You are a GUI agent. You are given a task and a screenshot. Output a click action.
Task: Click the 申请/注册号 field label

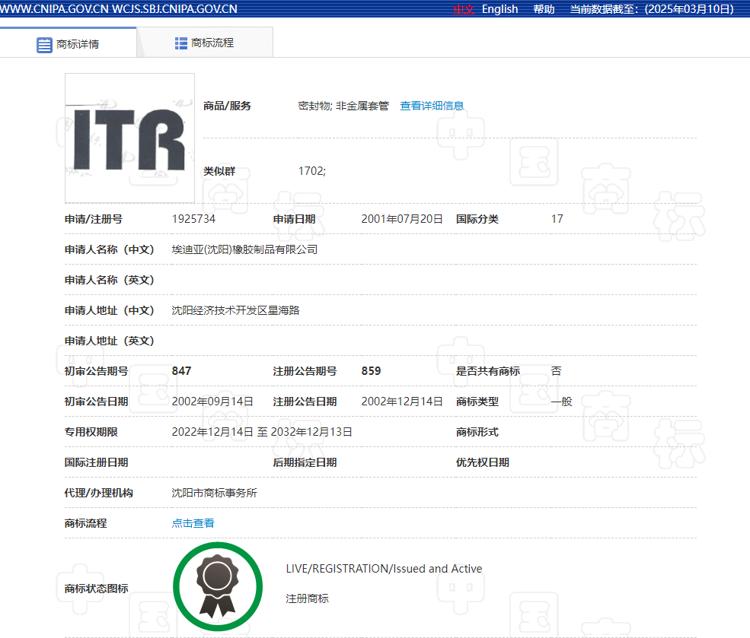click(x=93, y=219)
